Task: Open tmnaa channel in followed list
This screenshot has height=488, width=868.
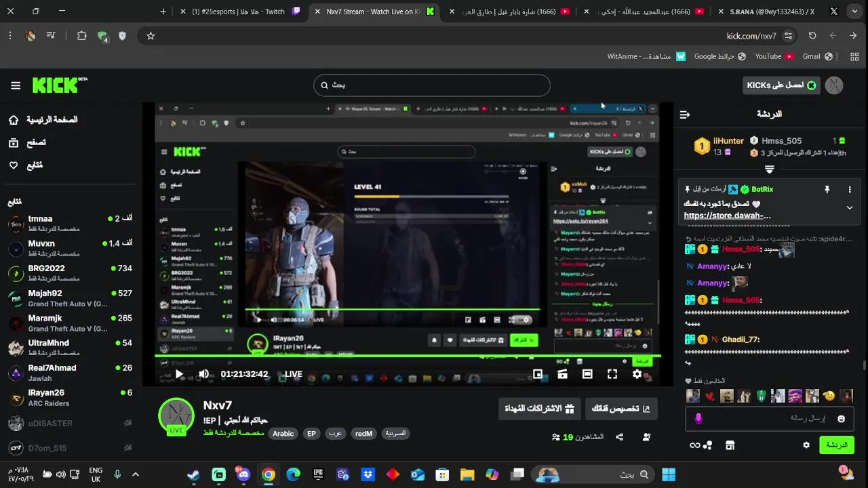Action: (x=70, y=223)
